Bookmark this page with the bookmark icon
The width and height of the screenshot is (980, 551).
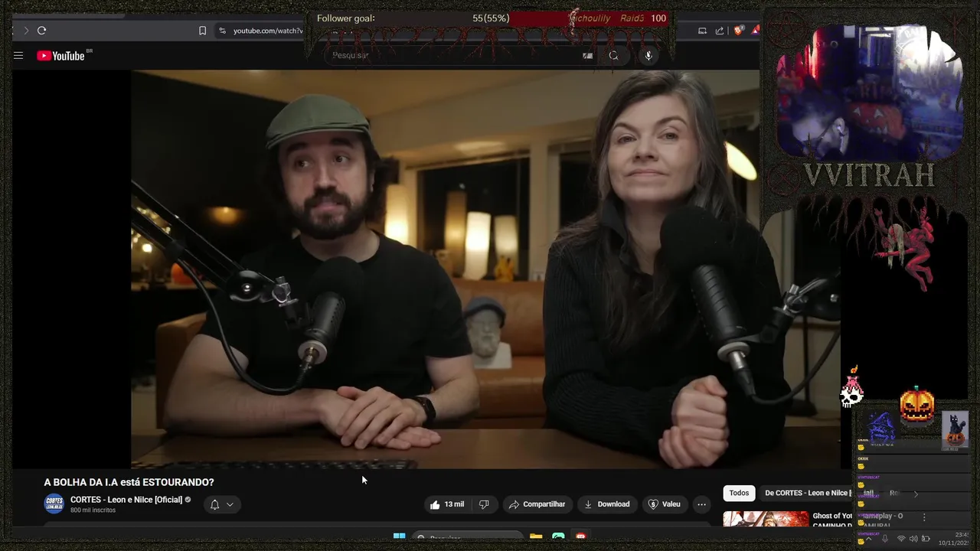(202, 31)
